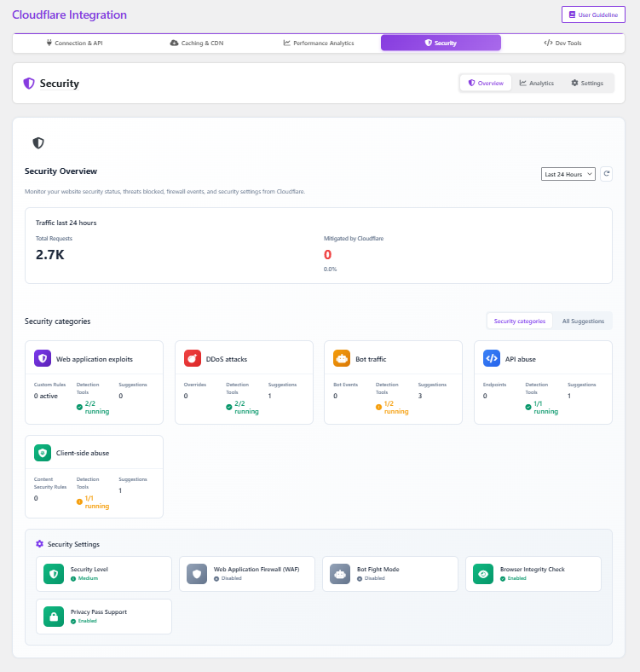Click the orange Bot traffic robot icon
The image size is (640, 672).
[x=342, y=358]
